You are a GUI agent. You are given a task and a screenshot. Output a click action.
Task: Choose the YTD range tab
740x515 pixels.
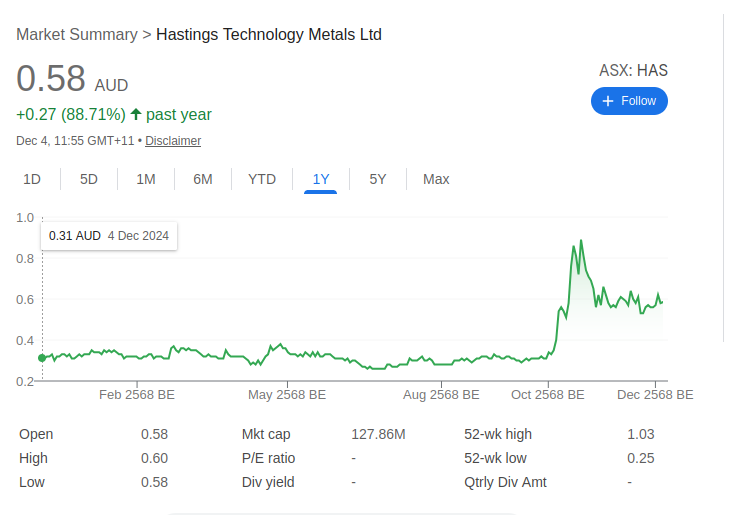coord(262,179)
